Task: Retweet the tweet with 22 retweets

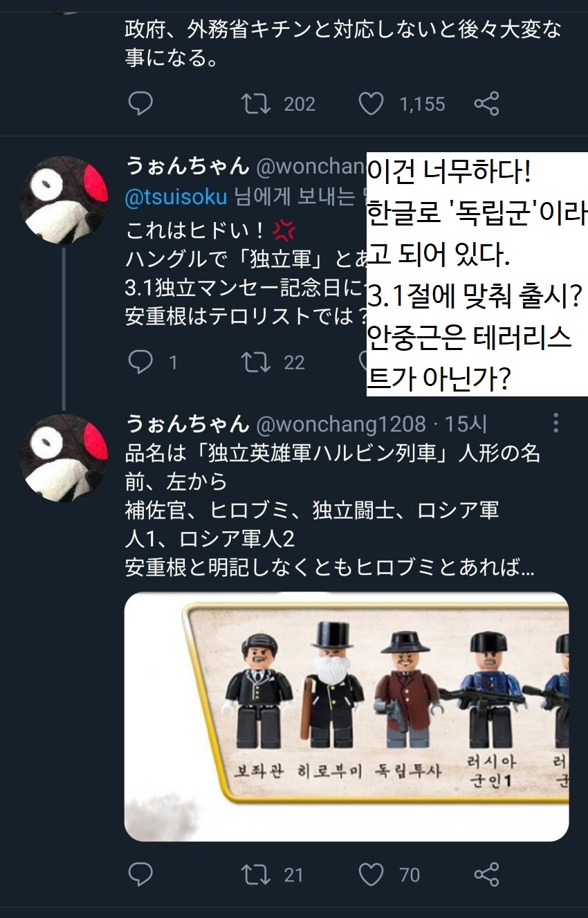Action: point(256,362)
